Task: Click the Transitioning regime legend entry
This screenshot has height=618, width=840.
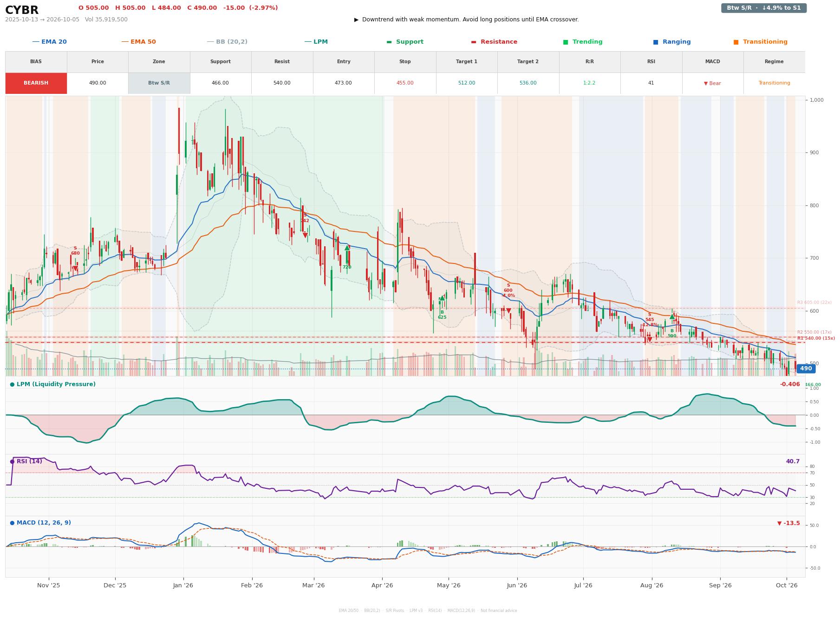Action: 761,42
